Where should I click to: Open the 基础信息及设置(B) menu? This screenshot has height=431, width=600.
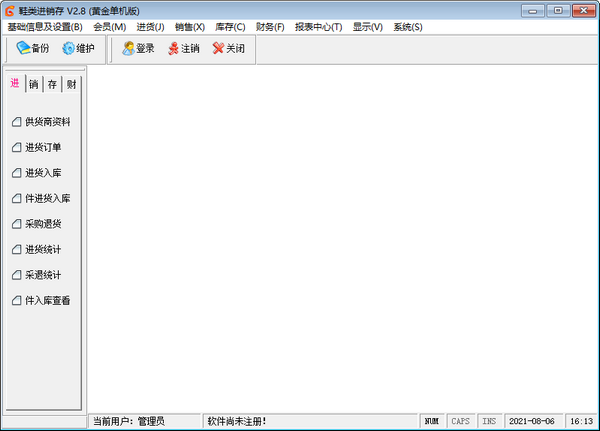click(45, 27)
